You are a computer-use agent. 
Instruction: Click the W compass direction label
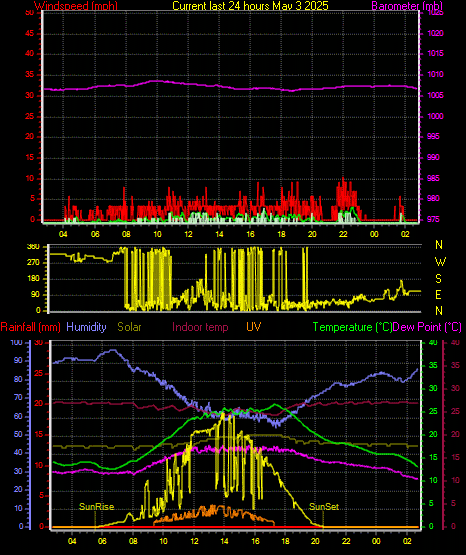click(440, 262)
